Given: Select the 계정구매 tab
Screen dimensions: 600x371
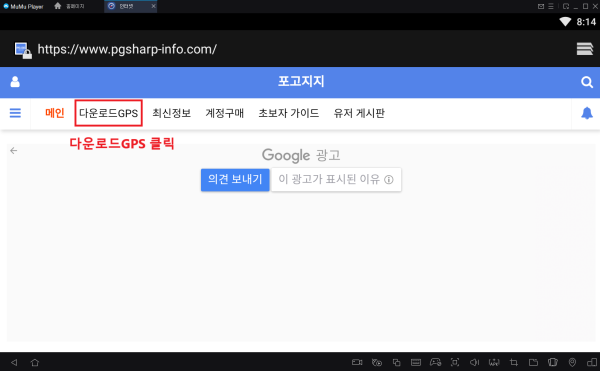Looking at the screenshot, I should pyautogui.click(x=225, y=113).
